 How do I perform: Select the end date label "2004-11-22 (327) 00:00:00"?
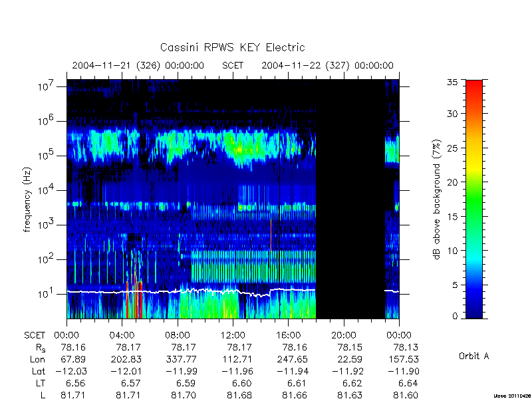tap(327, 65)
